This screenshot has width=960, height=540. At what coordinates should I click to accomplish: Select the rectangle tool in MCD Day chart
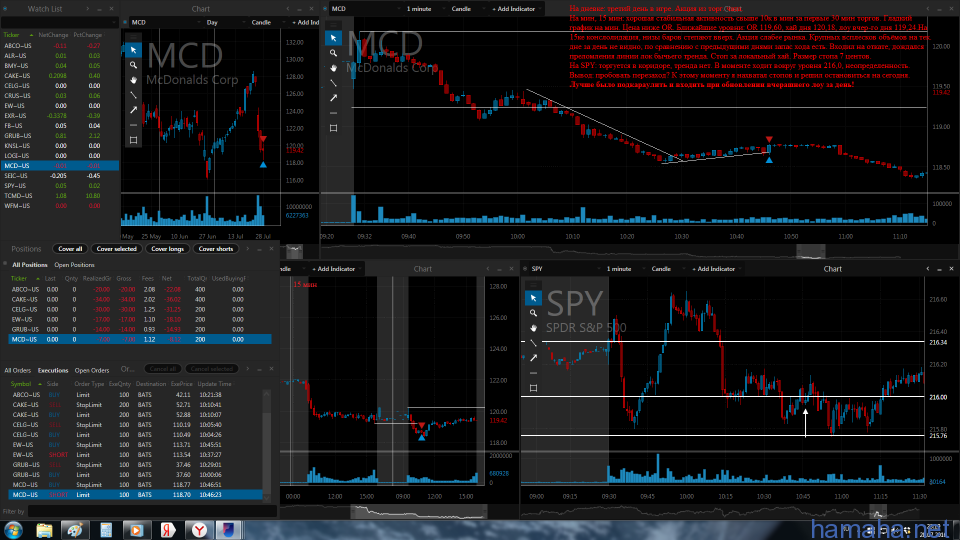pos(133,140)
